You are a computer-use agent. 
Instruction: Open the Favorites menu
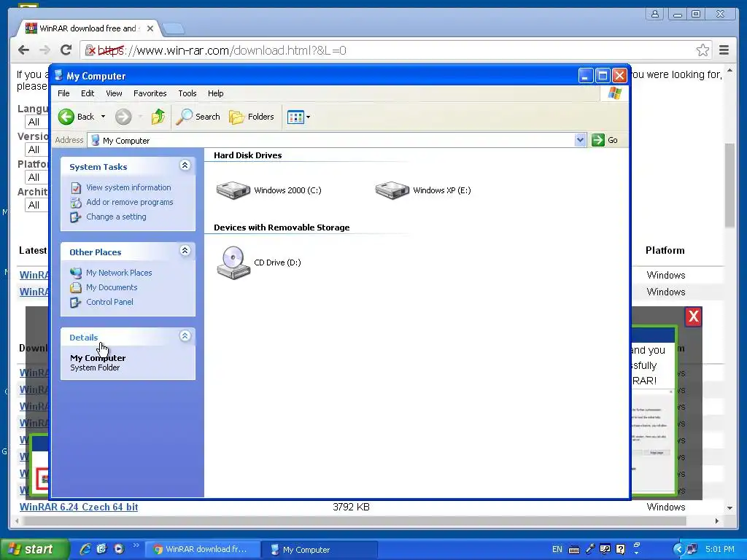pos(150,93)
